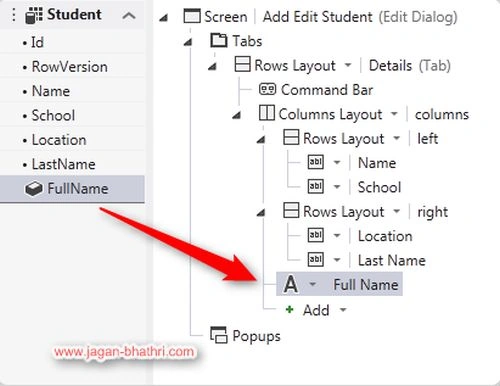500x386 pixels.
Task: Click the Columns Layout icon
Action: [x=267, y=113]
